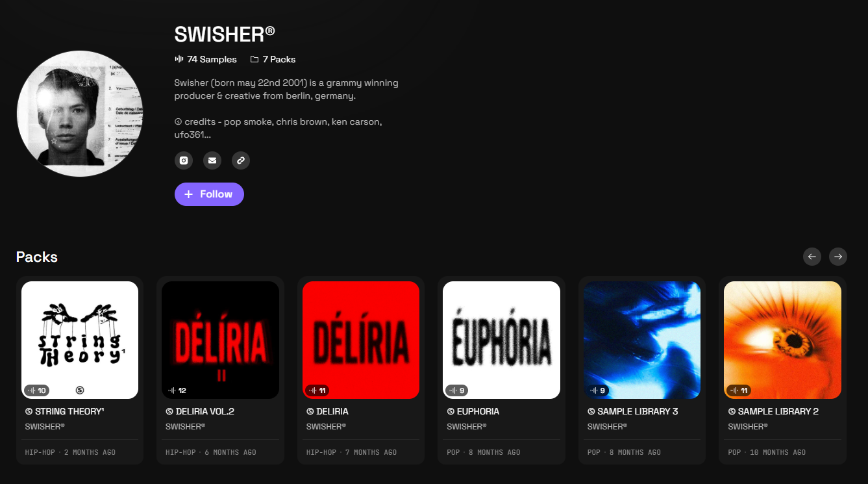This screenshot has height=484, width=868.
Task: Click the 12 samples badge on Deliria Vol.2
Action: point(177,390)
